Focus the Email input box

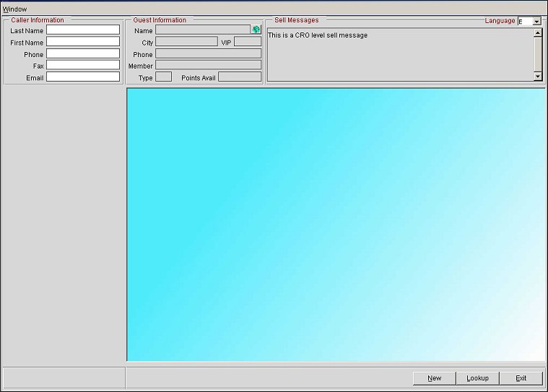tap(83, 77)
